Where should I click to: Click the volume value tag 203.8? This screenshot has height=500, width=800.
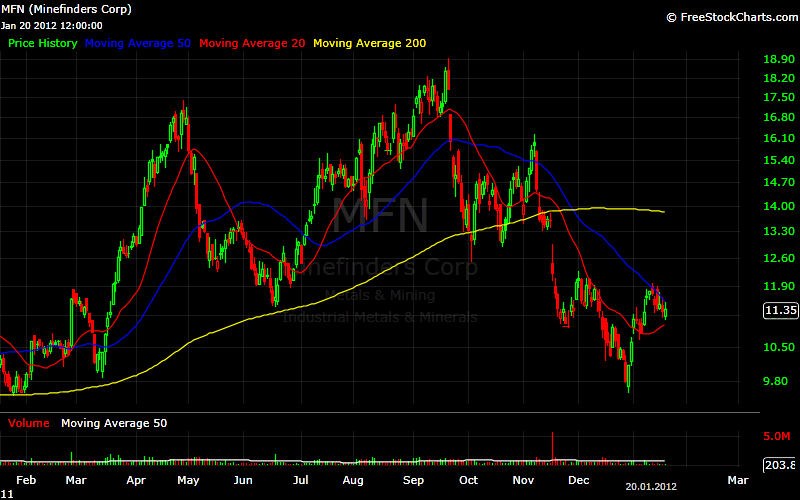[782, 465]
